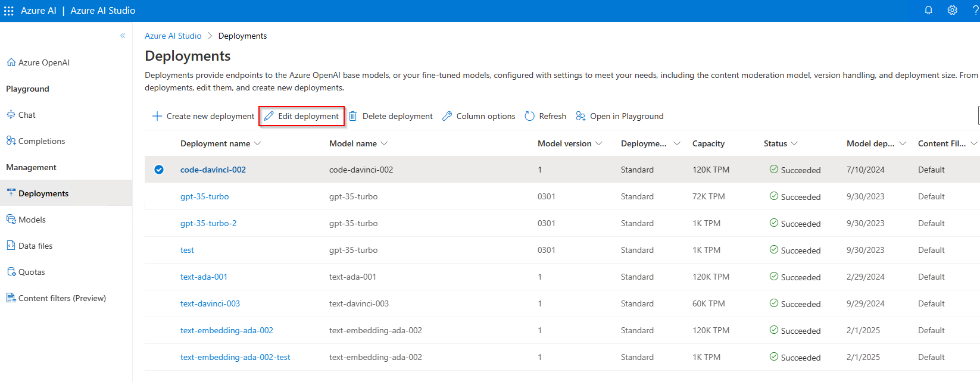Open the text-embedding-ada-002-test deployment link
The image size is (980, 382).
click(235, 357)
